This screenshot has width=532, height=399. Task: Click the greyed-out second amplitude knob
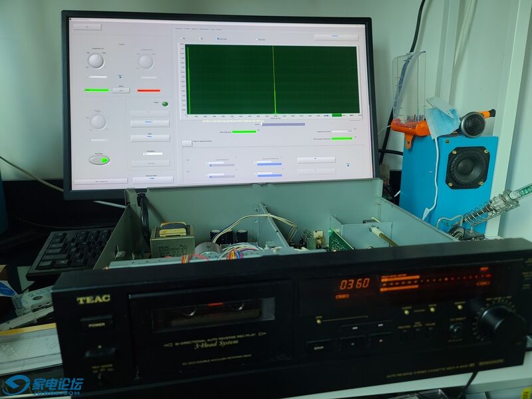pos(146,61)
